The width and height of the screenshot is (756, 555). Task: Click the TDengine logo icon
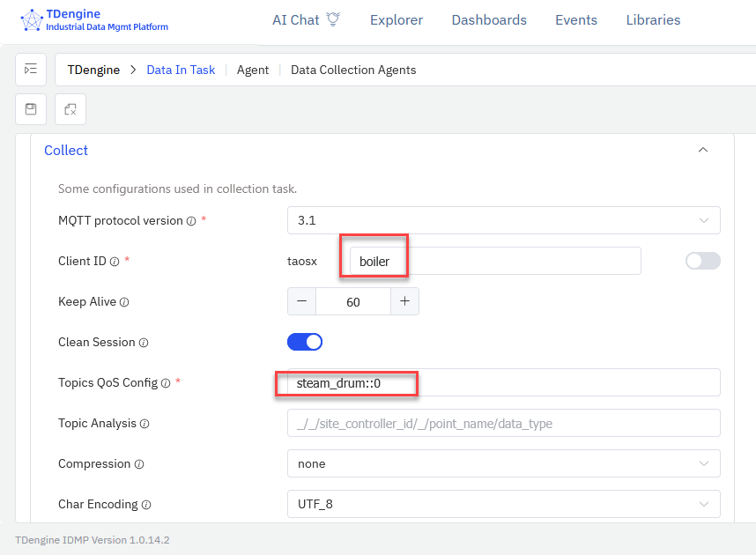point(32,20)
